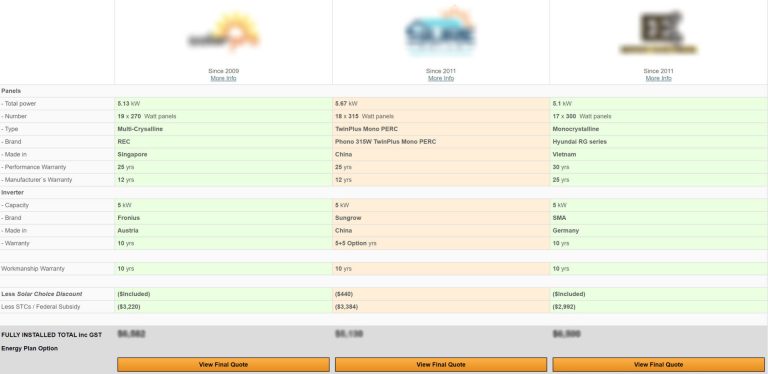Screen dimensions: 768x374
Task: Select Multi-Crysalline panel type text
Action: [140, 129]
